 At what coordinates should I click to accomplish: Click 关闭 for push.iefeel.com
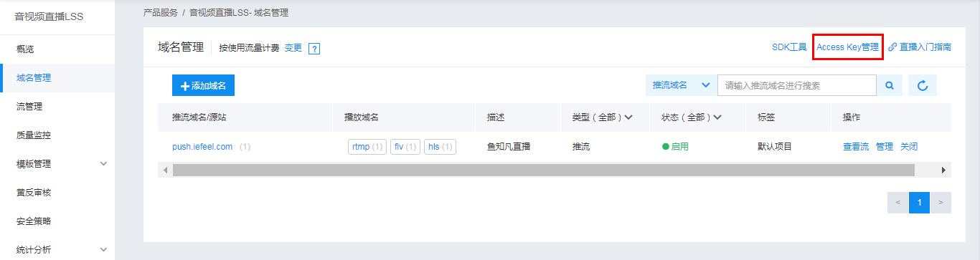point(909,147)
